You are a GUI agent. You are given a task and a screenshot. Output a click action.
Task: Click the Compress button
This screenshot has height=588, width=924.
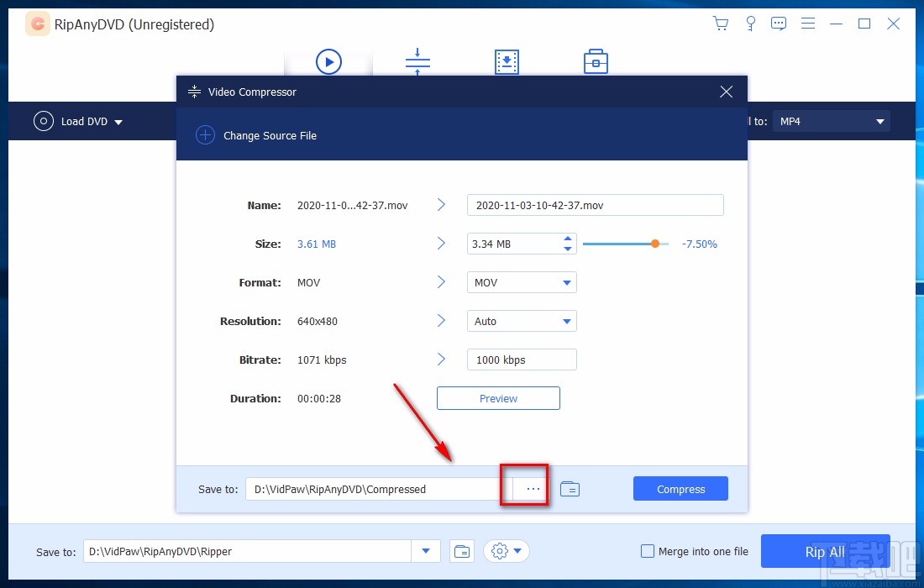(x=680, y=489)
